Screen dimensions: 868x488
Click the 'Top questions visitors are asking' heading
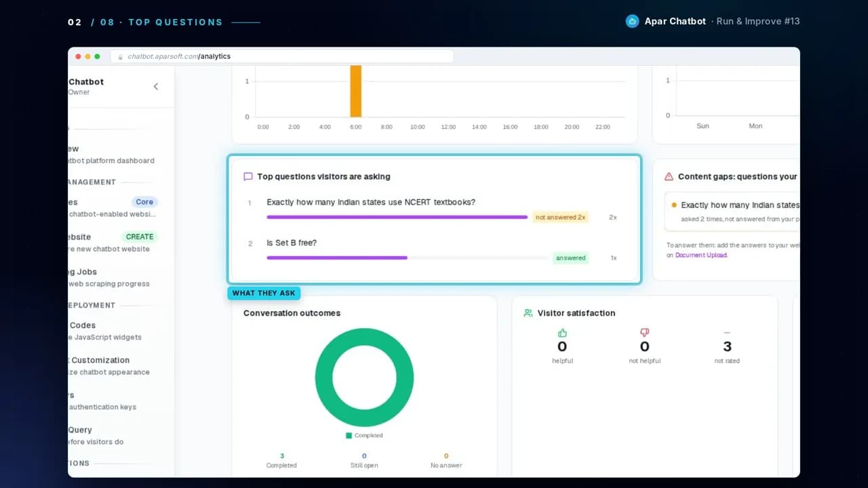[x=323, y=176]
